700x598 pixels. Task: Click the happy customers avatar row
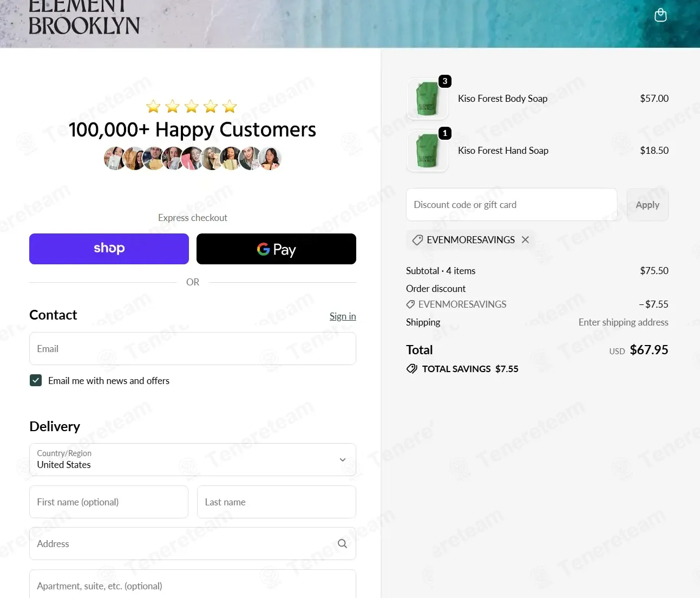192,159
